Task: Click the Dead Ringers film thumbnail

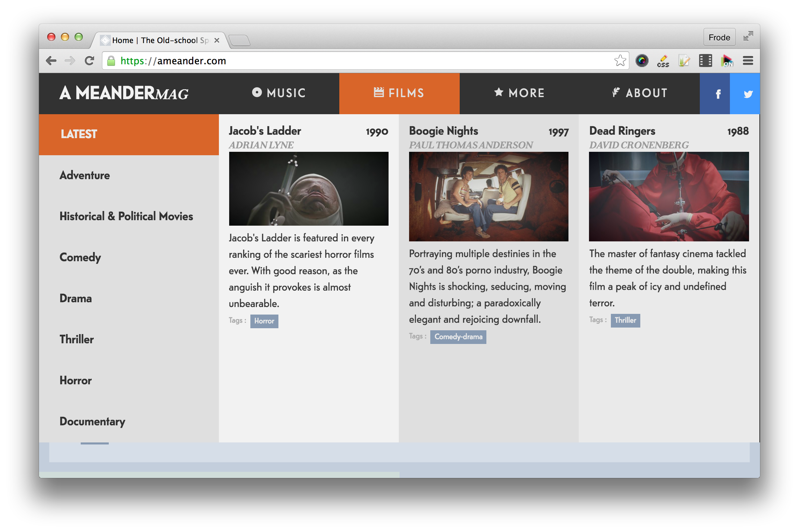Action: pyautogui.click(x=669, y=197)
